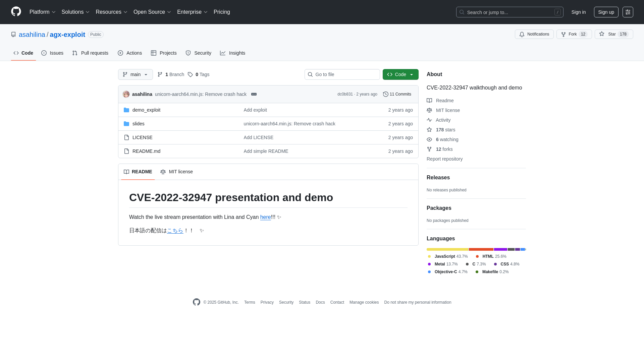Image resolution: width=644 pixels, height=362 pixels.
Task: Expand the Resources menu
Action: click(x=112, y=12)
